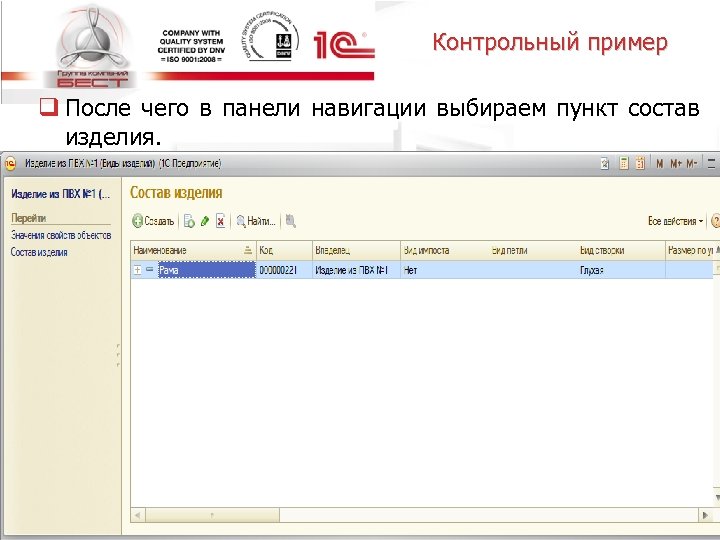Click the horizontal scrollbar thumb
This screenshot has height=540, width=720.
tap(212, 515)
